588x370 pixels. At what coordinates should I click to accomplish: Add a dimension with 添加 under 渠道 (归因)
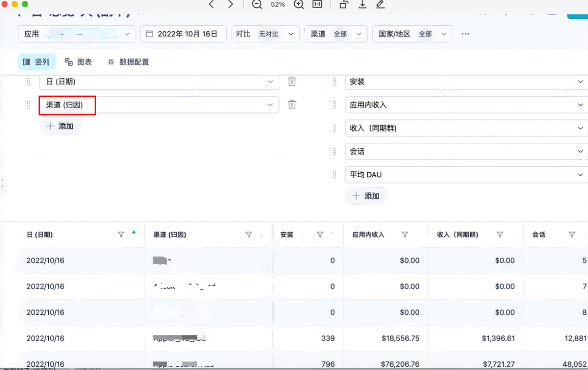pos(60,126)
